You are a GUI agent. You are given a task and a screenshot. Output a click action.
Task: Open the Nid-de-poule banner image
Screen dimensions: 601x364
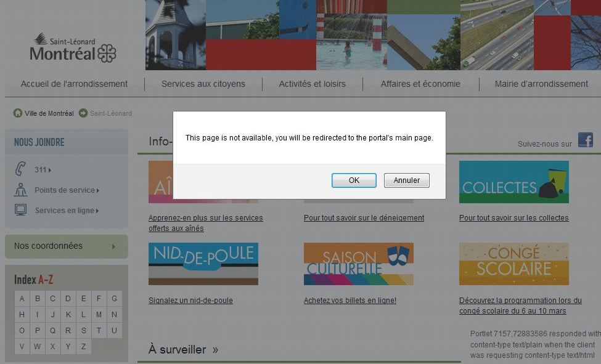[203, 264]
